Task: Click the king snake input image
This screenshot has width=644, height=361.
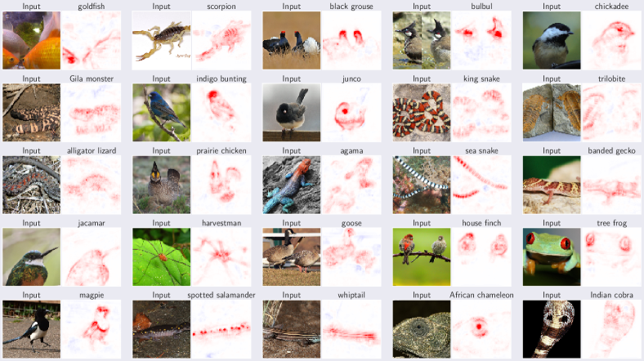Action: coord(422,113)
